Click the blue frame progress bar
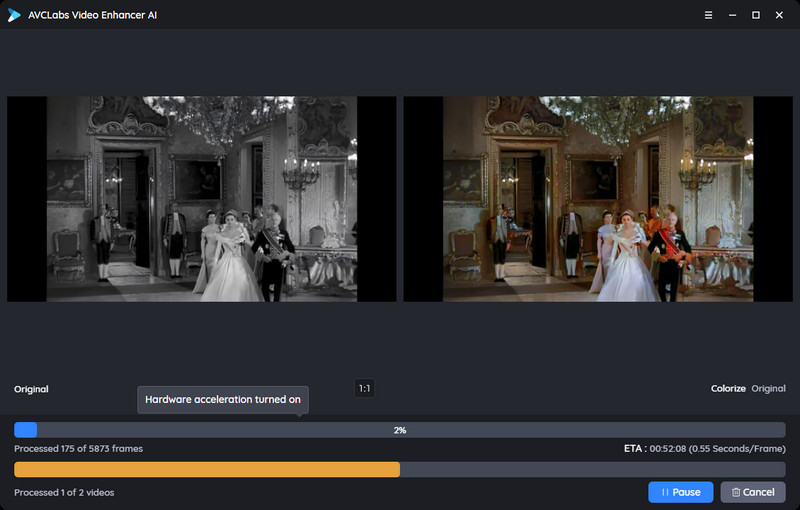 tap(400, 430)
